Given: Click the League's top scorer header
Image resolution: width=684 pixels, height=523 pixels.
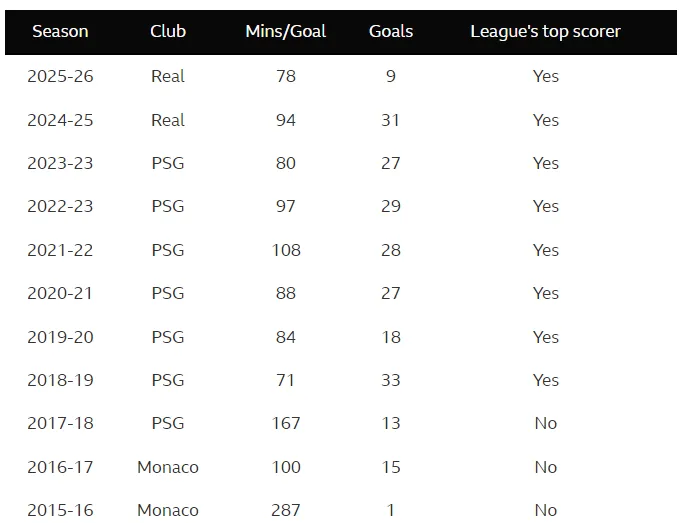Looking at the screenshot, I should [x=545, y=31].
